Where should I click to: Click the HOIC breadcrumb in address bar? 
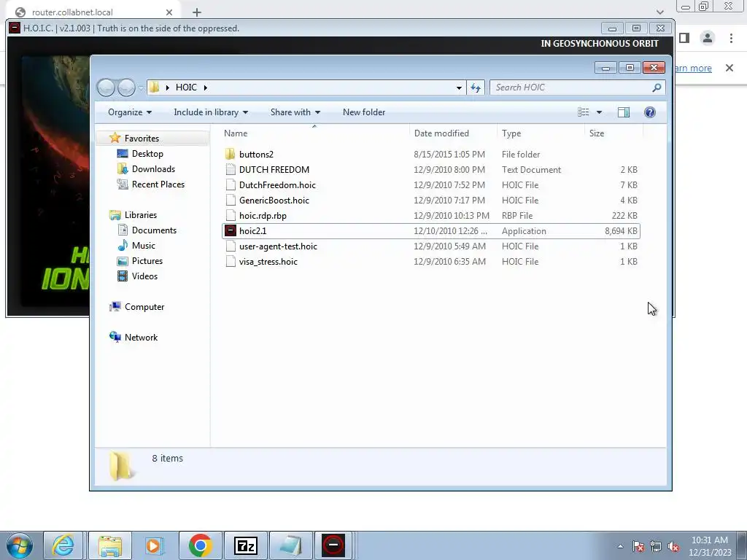pyautogui.click(x=186, y=87)
